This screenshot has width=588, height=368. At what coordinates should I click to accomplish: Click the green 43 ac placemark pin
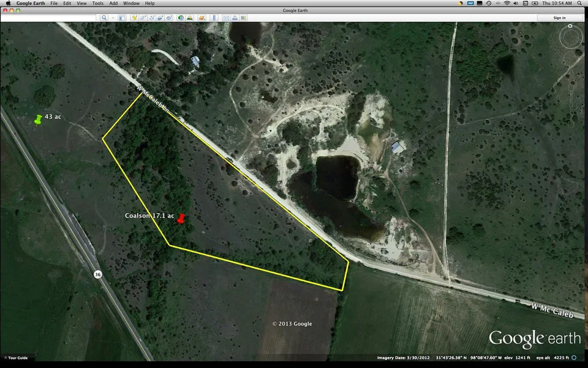[x=38, y=119]
